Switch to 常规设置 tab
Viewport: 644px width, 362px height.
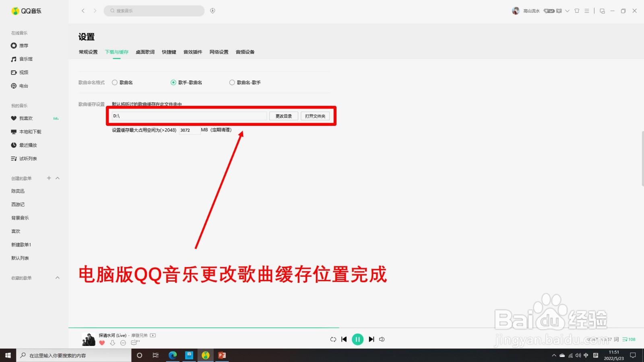click(88, 52)
